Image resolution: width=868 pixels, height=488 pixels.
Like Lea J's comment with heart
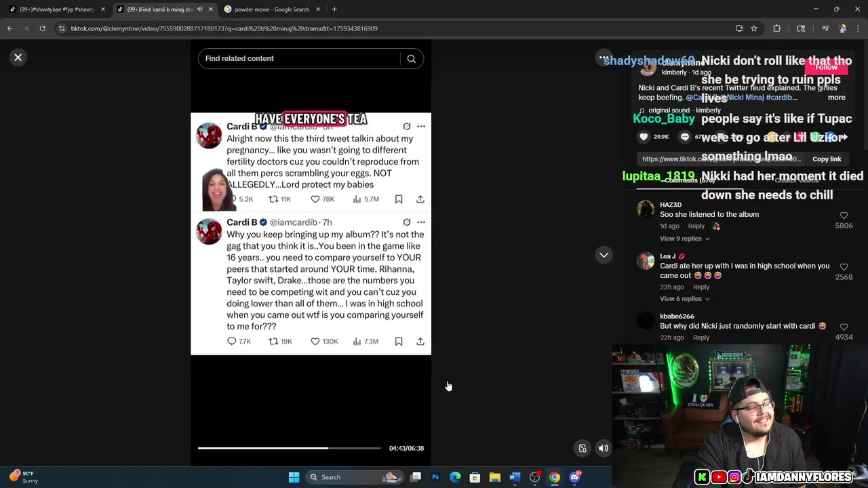tap(844, 267)
